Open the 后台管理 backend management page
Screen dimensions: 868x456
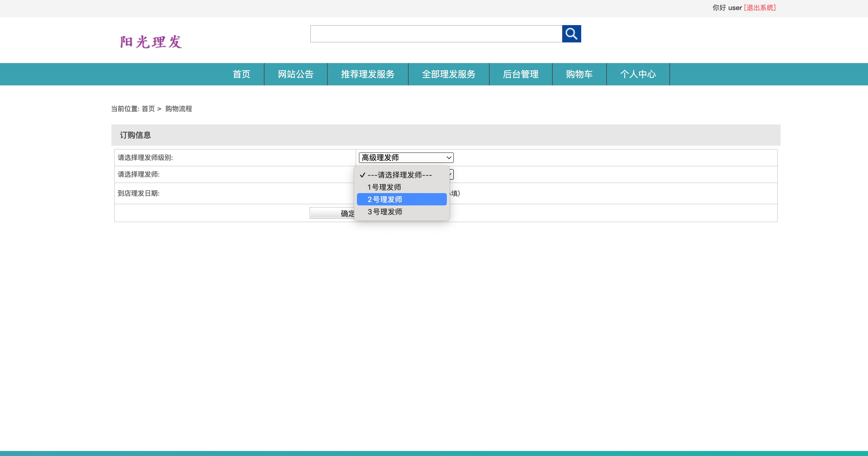click(521, 74)
